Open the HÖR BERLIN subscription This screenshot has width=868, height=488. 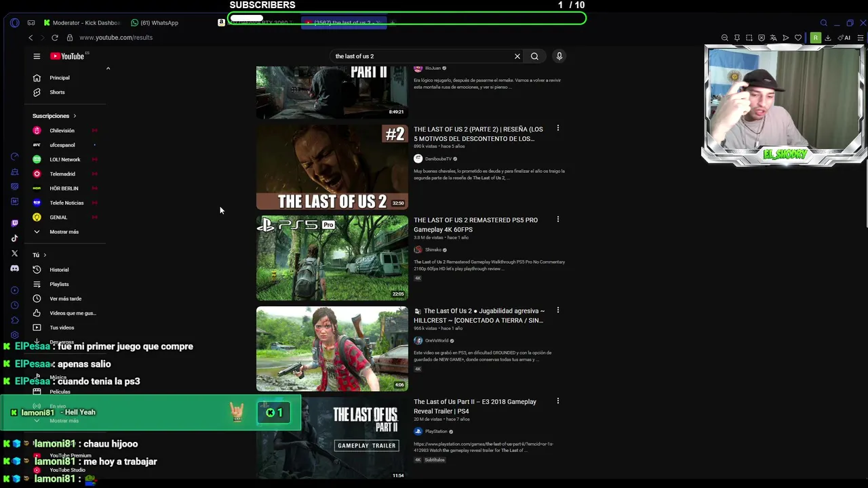click(x=64, y=188)
